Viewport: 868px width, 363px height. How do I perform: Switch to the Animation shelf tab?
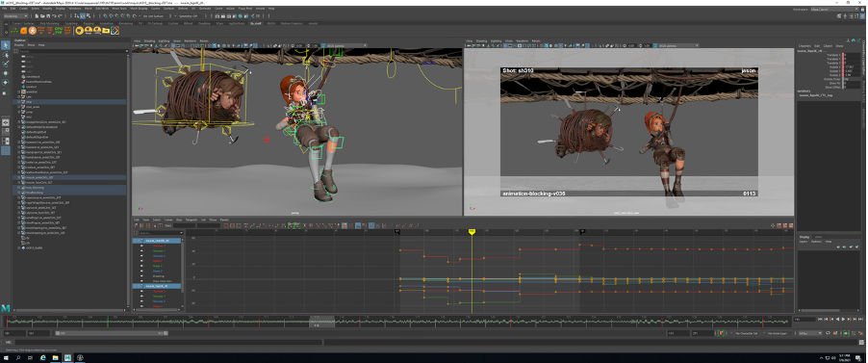click(x=106, y=23)
